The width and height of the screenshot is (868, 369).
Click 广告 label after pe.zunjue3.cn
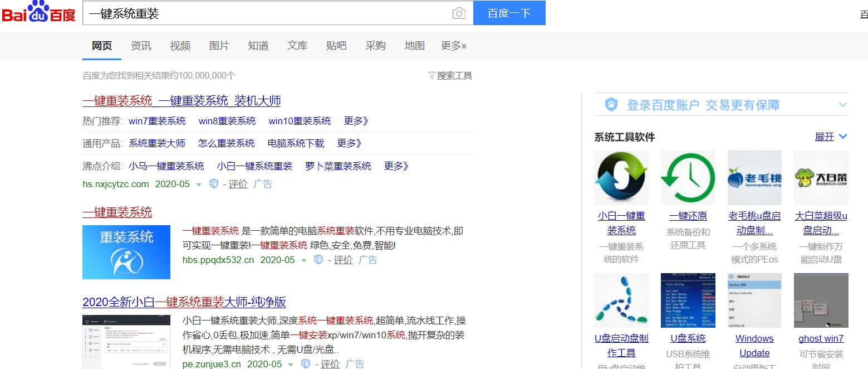tap(355, 364)
